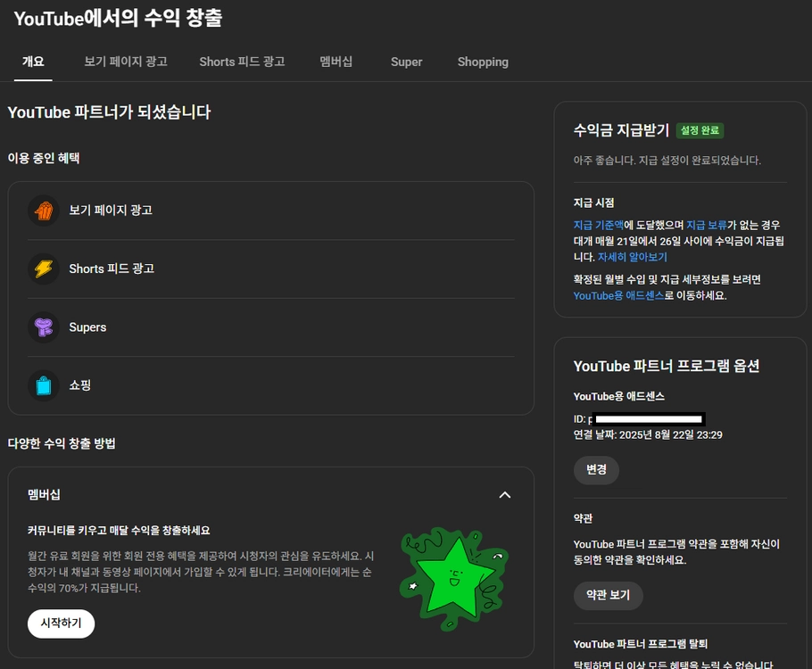812x669 pixels.
Task: Open the 보기 페이지 광고 tab
Action: tap(126, 62)
